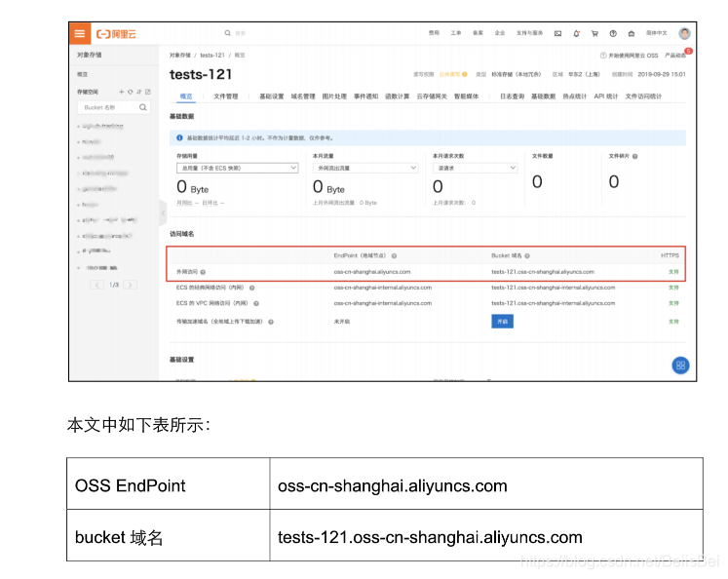Click tests-121 in the breadcrumb
This screenshot has width=728, height=579.
[212, 56]
